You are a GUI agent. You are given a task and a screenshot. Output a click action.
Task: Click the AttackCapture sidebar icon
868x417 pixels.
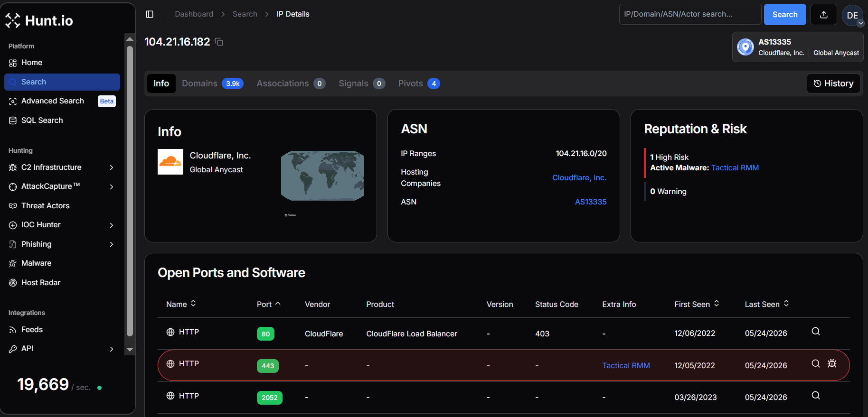(x=13, y=187)
